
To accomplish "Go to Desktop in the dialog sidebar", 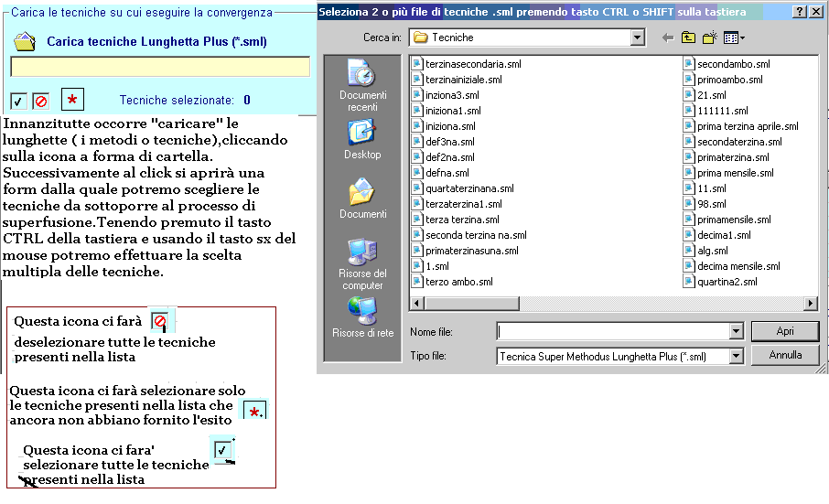I will click(362, 139).
